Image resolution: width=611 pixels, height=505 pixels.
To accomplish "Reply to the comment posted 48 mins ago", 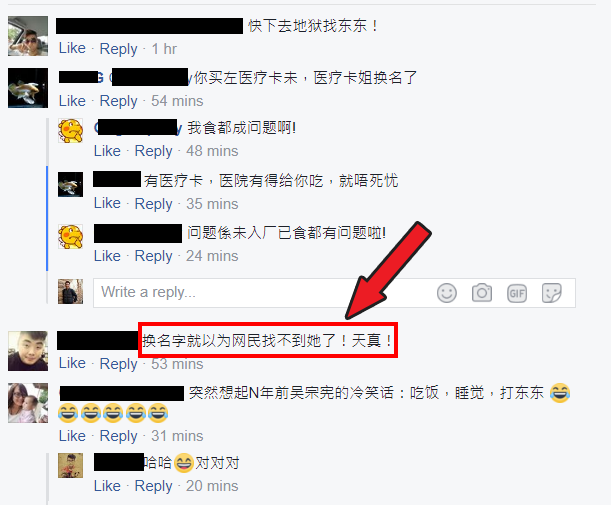I will coord(153,151).
